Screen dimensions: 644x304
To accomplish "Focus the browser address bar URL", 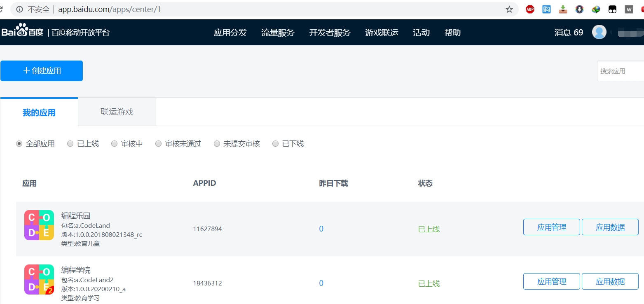I will tap(109, 9).
